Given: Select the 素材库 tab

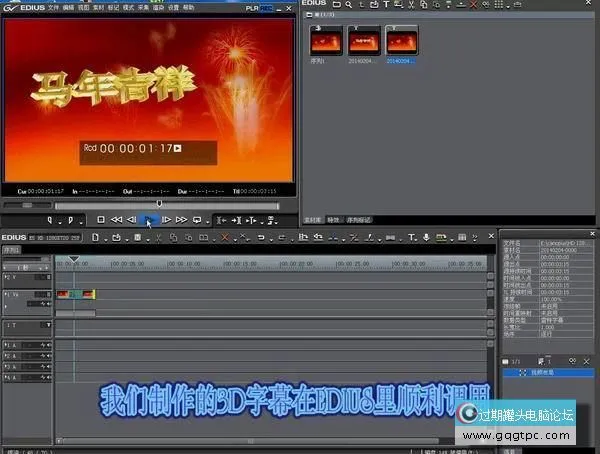Looking at the screenshot, I should (312, 220).
